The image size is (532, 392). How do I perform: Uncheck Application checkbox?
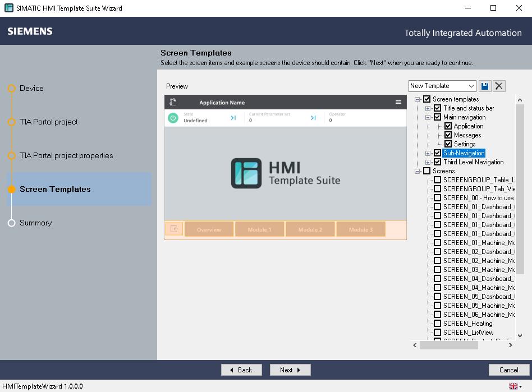click(x=448, y=126)
